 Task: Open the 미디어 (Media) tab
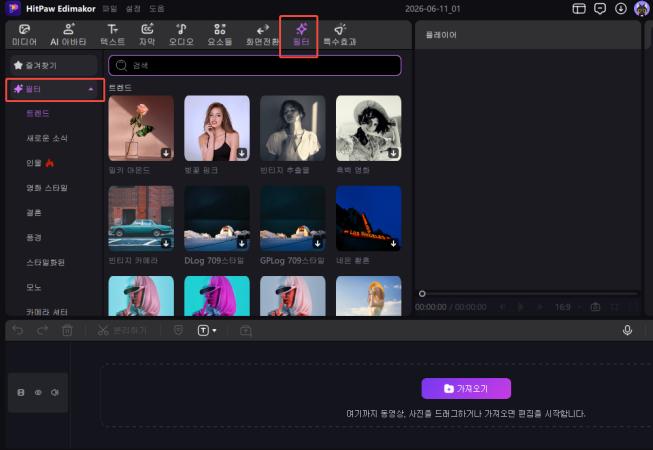tap(24, 35)
